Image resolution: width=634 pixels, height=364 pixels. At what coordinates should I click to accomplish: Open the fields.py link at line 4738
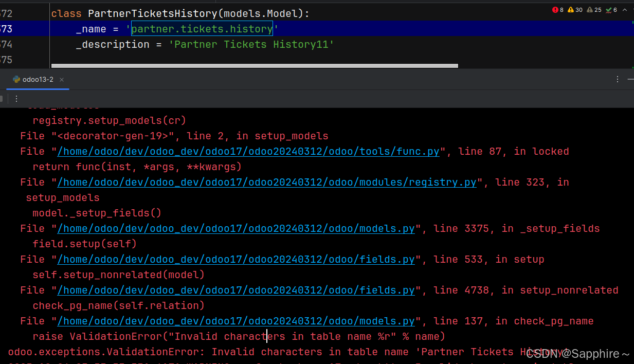(236, 290)
